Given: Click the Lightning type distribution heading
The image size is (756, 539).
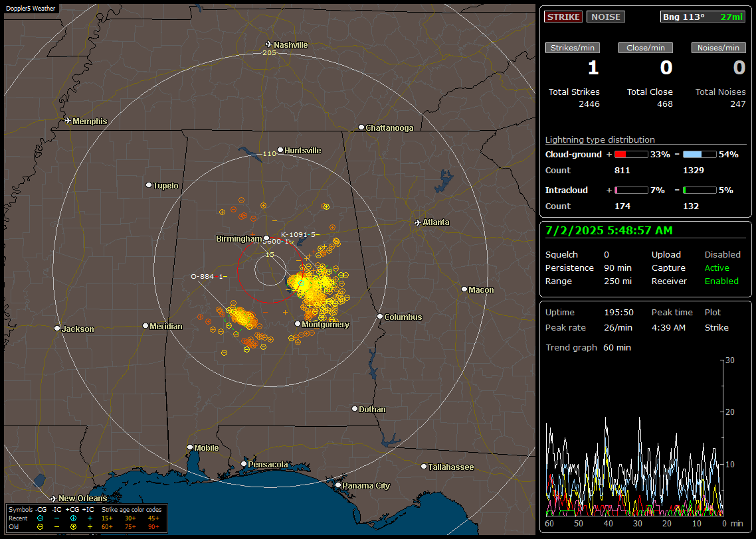Looking at the screenshot, I should pos(600,139).
